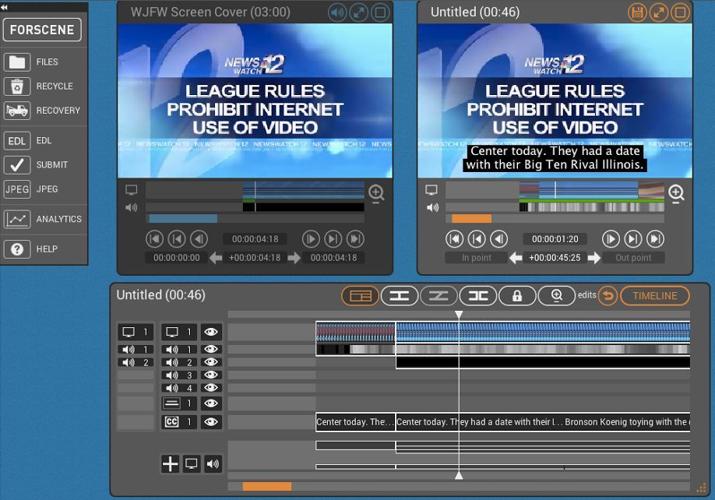Viewport: 715px width, 500px height.
Task: Click the FORSCENE logo button
Action: pyautogui.click(x=42, y=30)
